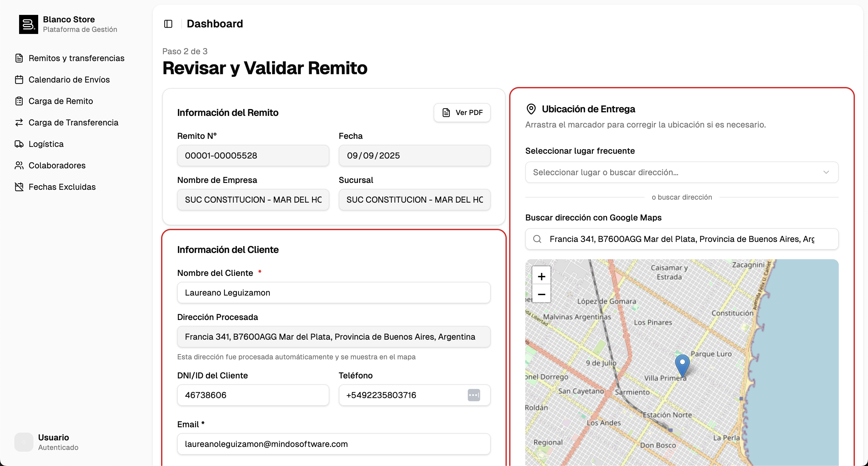The height and width of the screenshot is (466, 868).
Task: Click the password manager icon in Teléfono
Action: click(473, 395)
